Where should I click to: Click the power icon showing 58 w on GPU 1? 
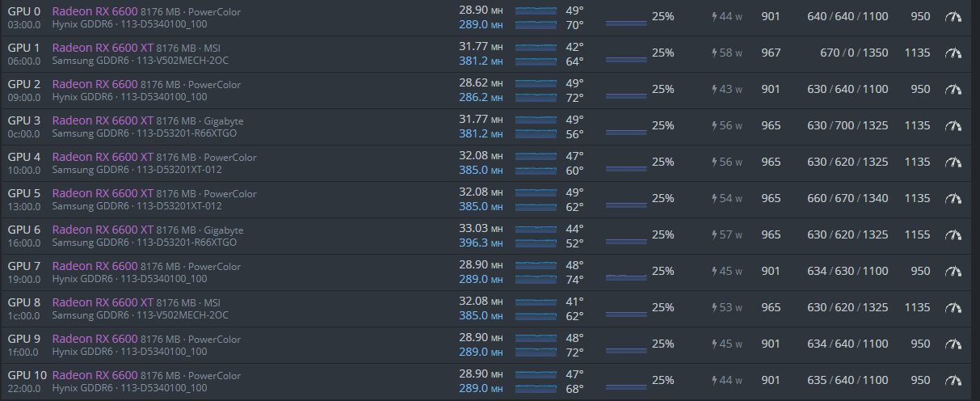pos(714,53)
